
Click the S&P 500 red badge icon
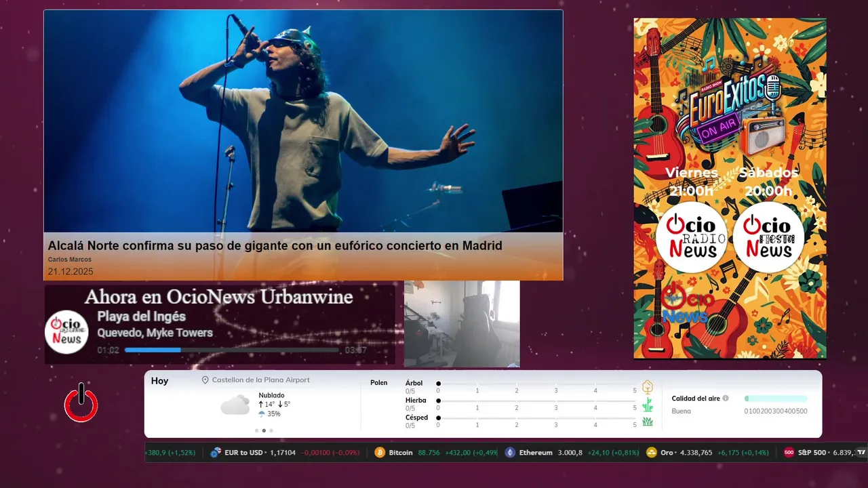click(x=789, y=453)
